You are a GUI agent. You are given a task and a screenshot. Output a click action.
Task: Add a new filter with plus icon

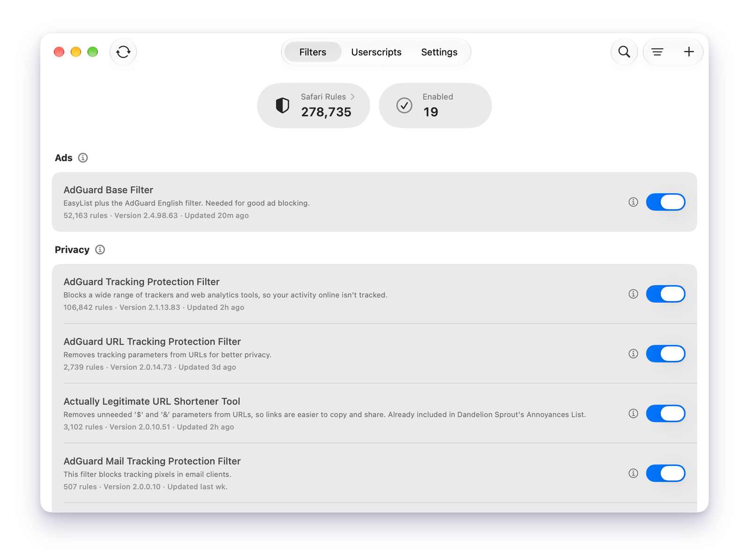tap(689, 52)
